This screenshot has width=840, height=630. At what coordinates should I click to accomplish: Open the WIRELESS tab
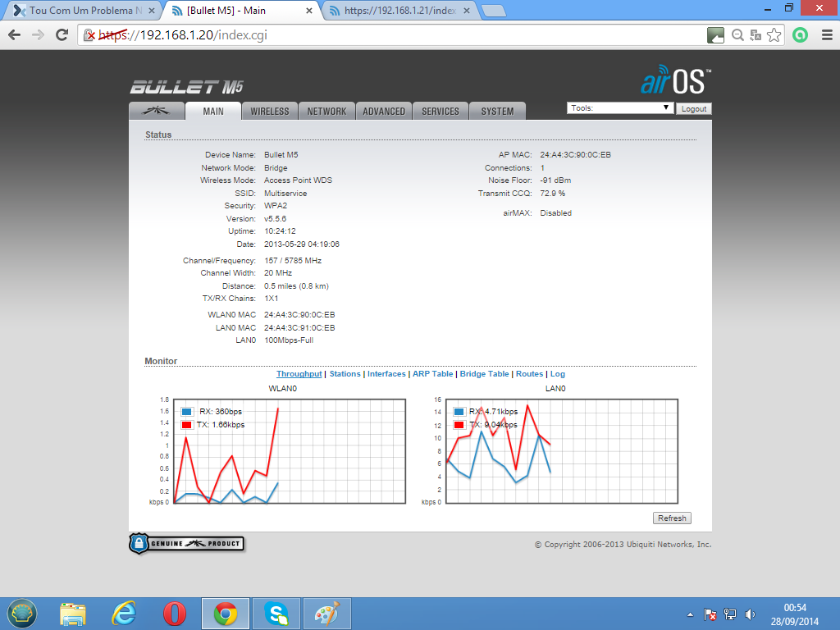coord(269,111)
